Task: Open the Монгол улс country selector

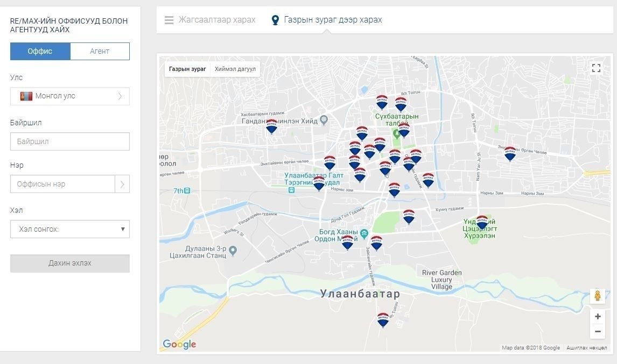Action: [69, 96]
